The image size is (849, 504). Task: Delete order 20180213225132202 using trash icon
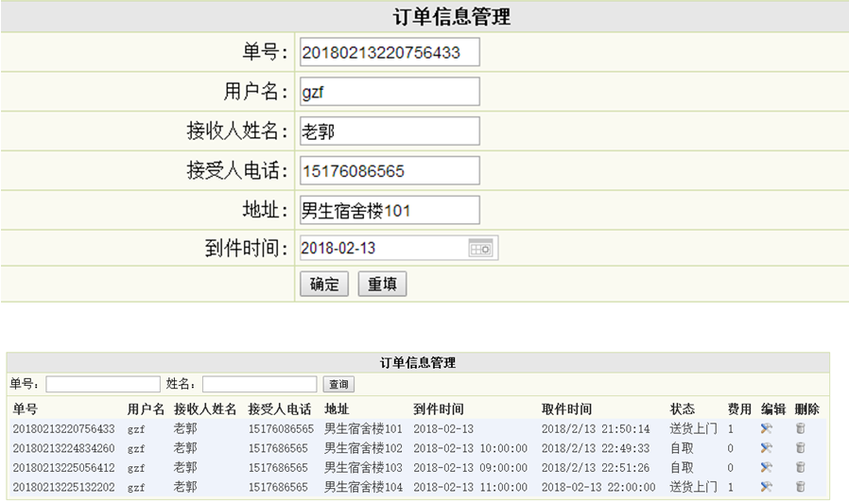tap(800, 487)
